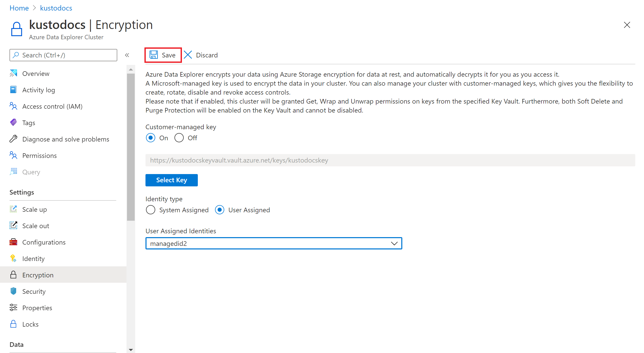Image resolution: width=644 pixels, height=353 pixels.
Task: Expand User Assigned Identities dropdown
Action: pyautogui.click(x=394, y=244)
